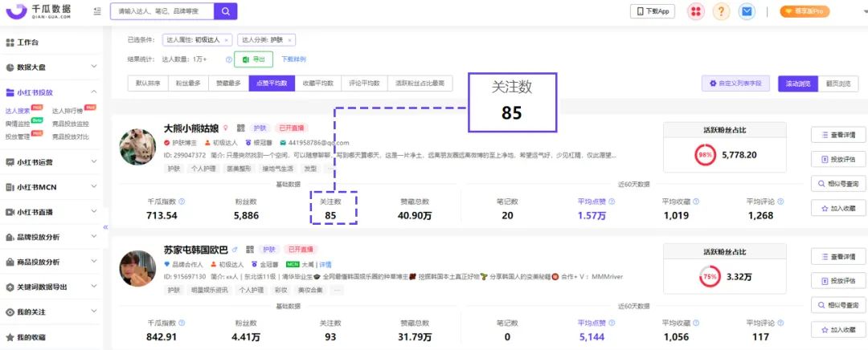Click 平均评论 help icon above 1,268
Image resolution: width=868 pixels, height=350 pixels.
click(780, 201)
